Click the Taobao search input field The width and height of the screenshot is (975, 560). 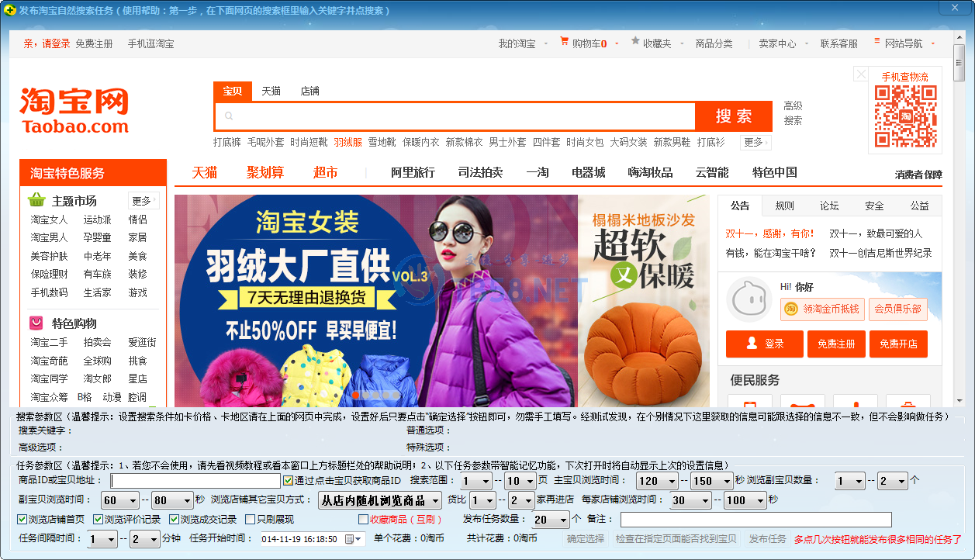pos(455,116)
